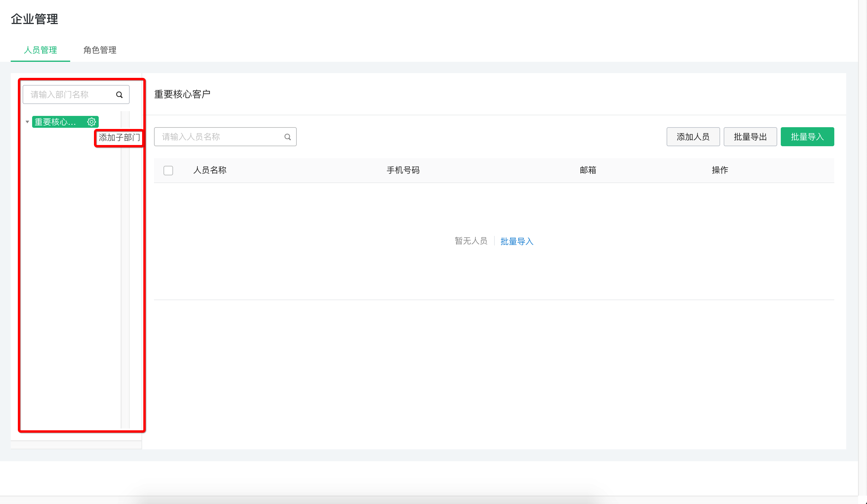Click the 人员名称 column header
Screen dimensions: 867x504
pyautogui.click(x=210, y=170)
